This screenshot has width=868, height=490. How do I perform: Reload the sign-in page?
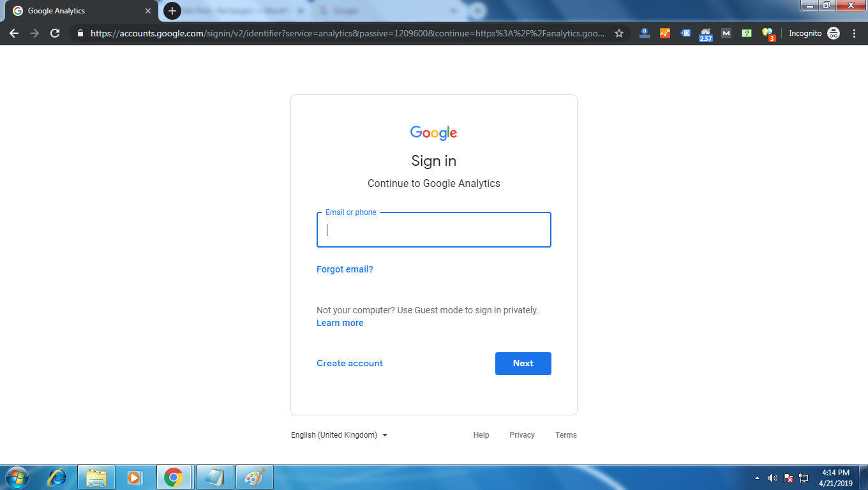pyautogui.click(x=55, y=33)
